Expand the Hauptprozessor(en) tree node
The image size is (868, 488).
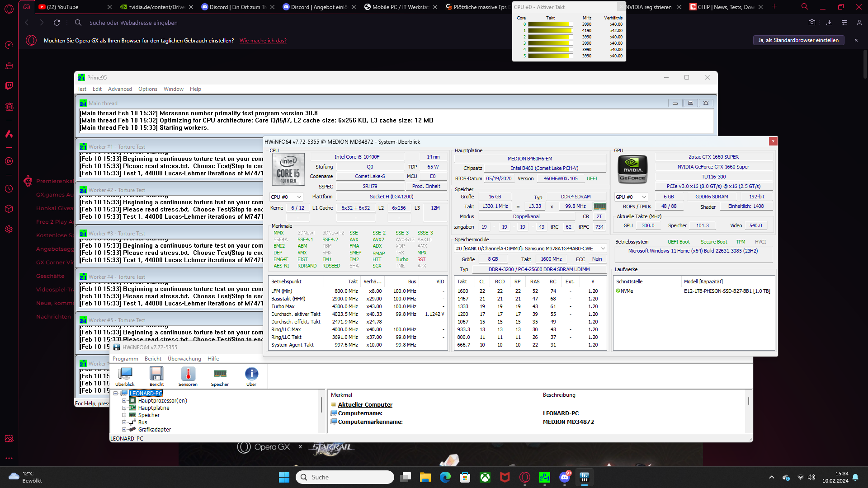pyautogui.click(x=124, y=401)
